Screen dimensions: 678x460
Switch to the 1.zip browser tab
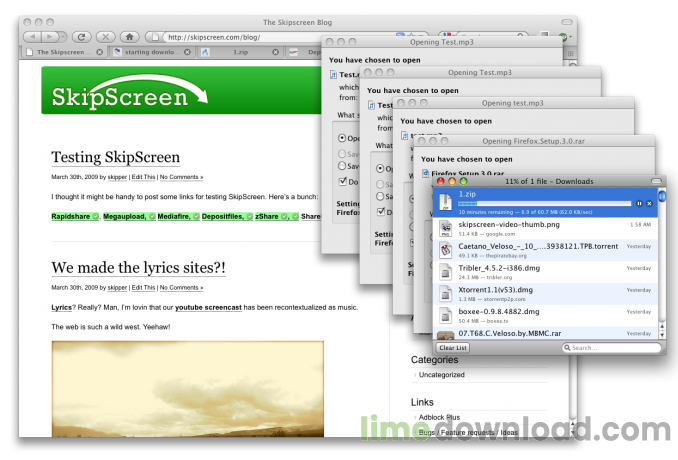point(241,52)
